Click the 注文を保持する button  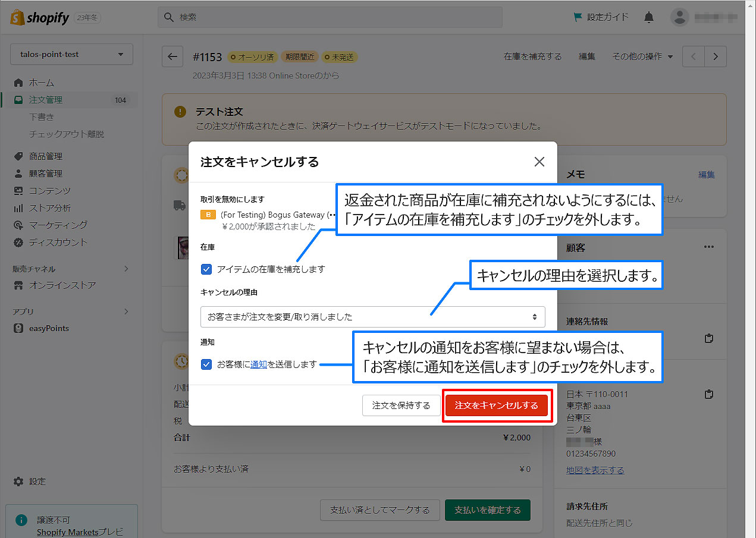pos(401,405)
